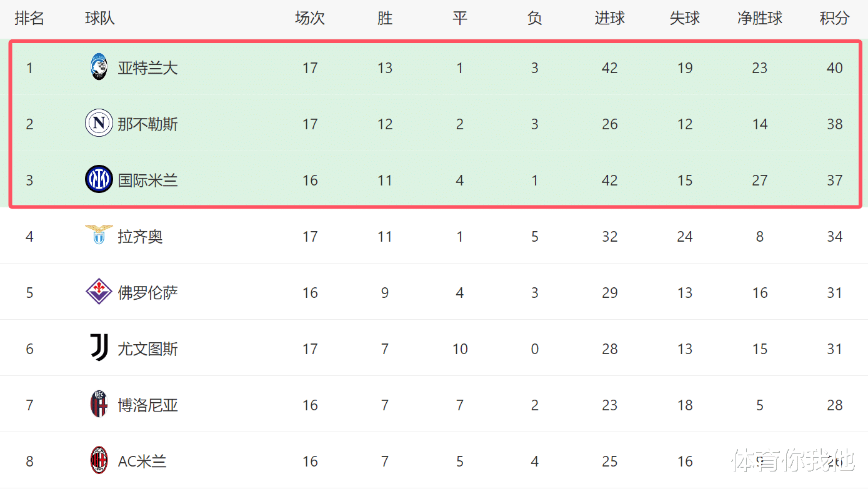Click the Napoli club crest icon
The image size is (868, 489).
point(99,124)
